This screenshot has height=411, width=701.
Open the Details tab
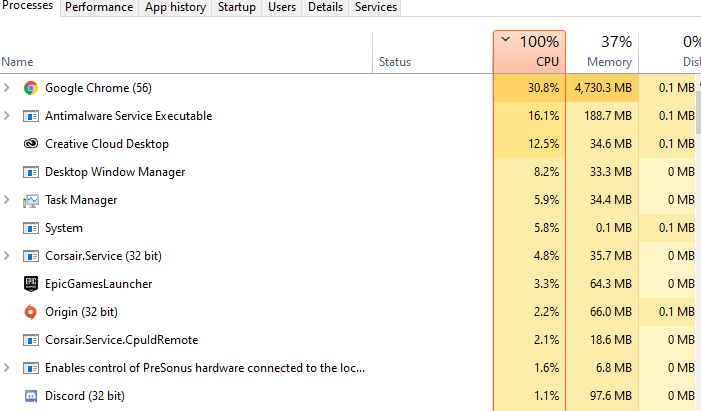[x=325, y=7]
